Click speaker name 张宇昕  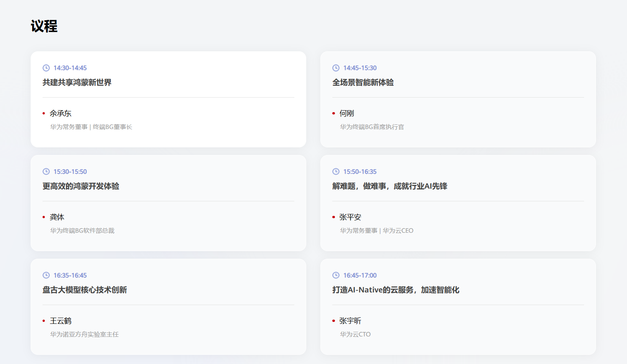pos(350,321)
